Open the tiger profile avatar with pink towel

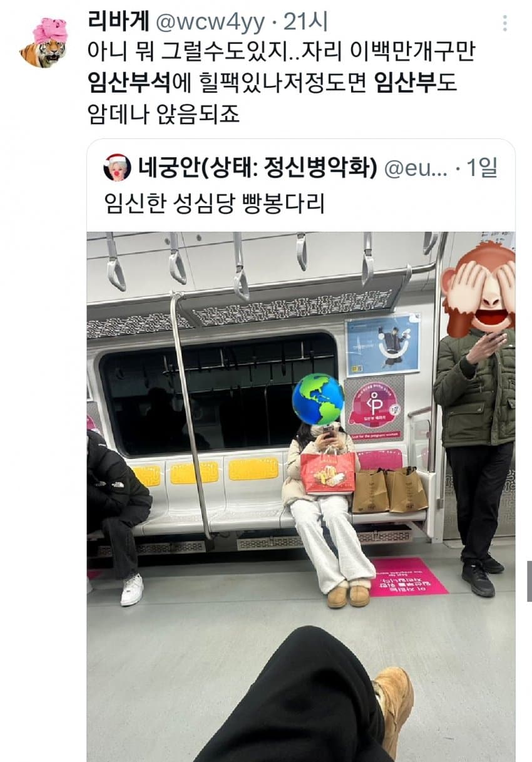[43, 43]
